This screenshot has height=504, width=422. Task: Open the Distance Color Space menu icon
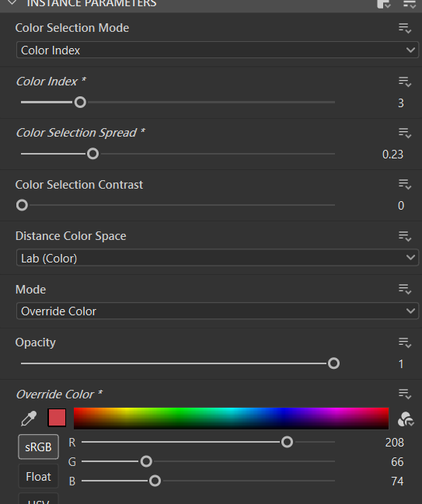[405, 236]
